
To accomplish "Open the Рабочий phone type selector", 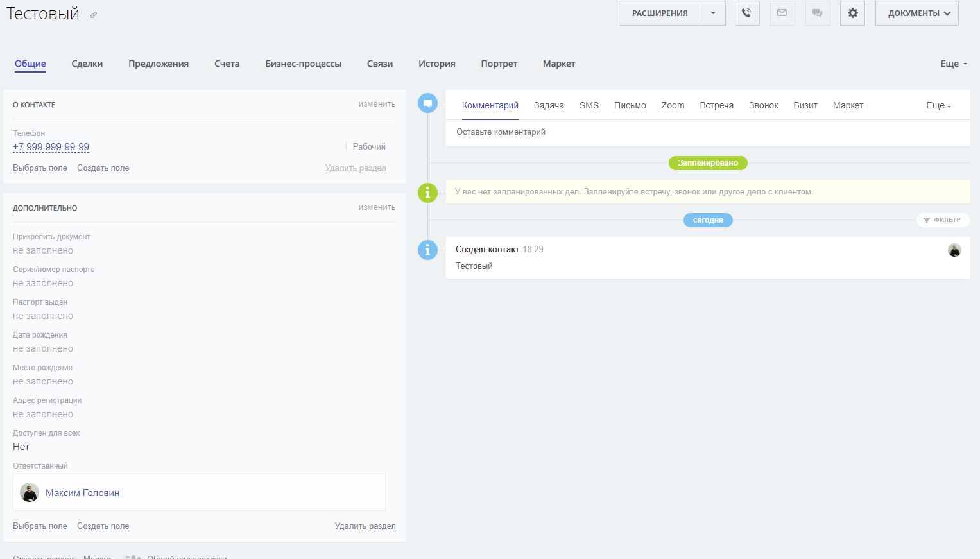I will pos(369,147).
